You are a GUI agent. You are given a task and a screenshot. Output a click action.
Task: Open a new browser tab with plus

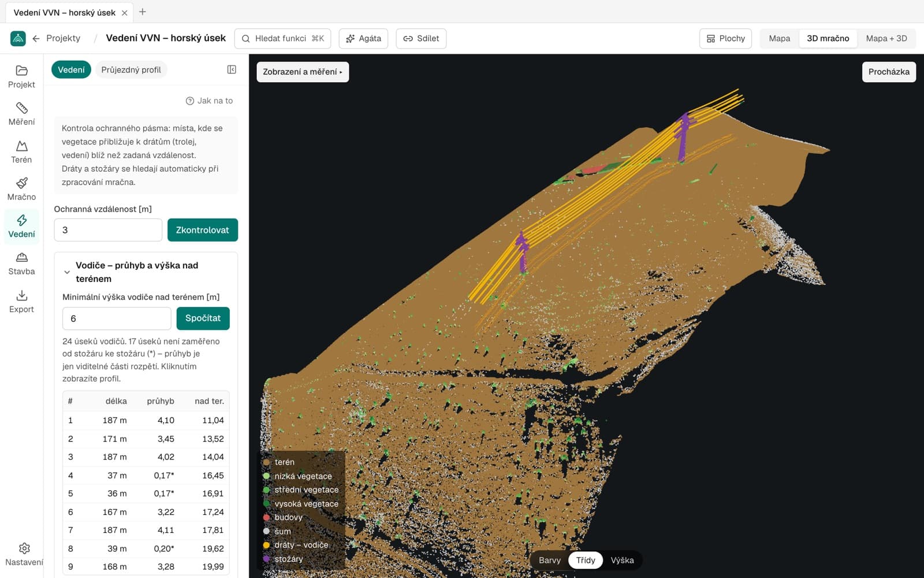coord(143,12)
